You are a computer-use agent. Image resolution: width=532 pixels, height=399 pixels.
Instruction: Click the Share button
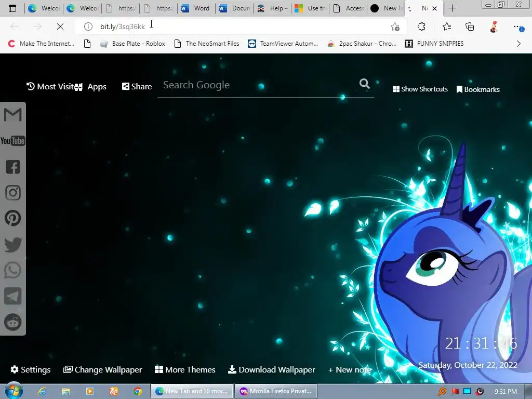137,87
